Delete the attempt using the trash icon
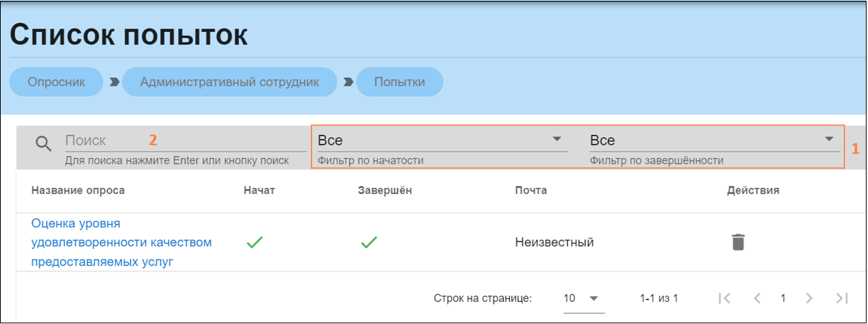Image resolution: width=868 pixels, height=324 pixels. pos(738,242)
